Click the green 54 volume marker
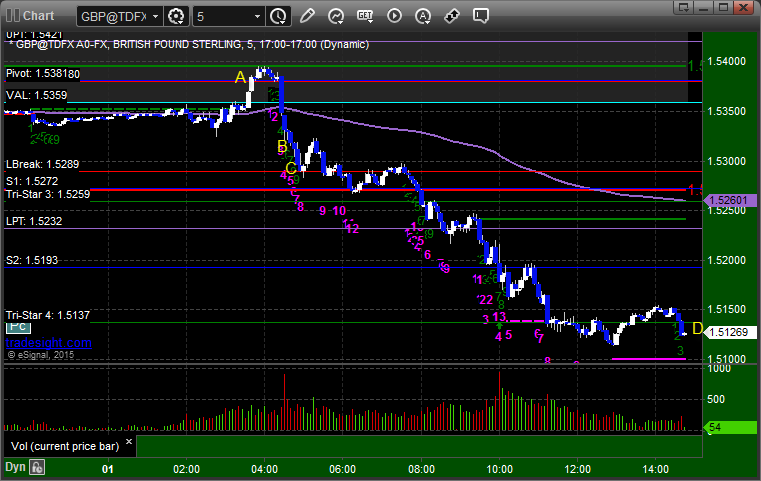Image resolution: width=761 pixels, height=481 pixels. [x=729, y=427]
